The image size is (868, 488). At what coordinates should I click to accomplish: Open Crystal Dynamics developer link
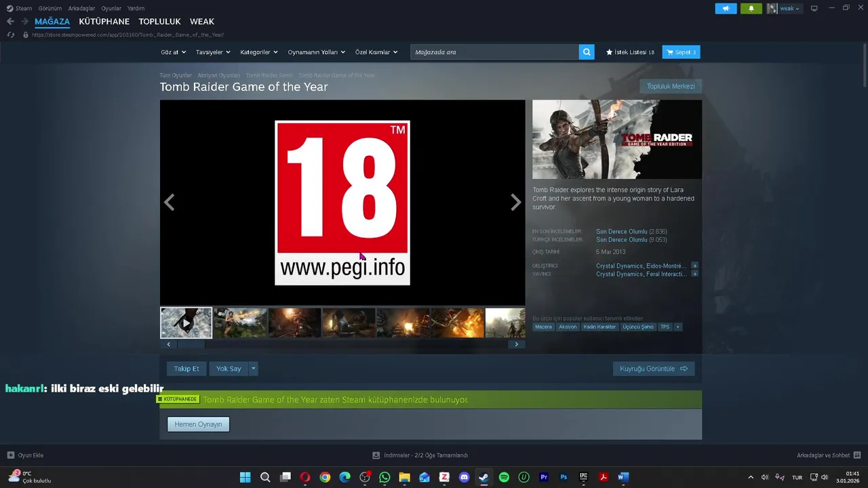pyautogui.click(x=619, y=266)
